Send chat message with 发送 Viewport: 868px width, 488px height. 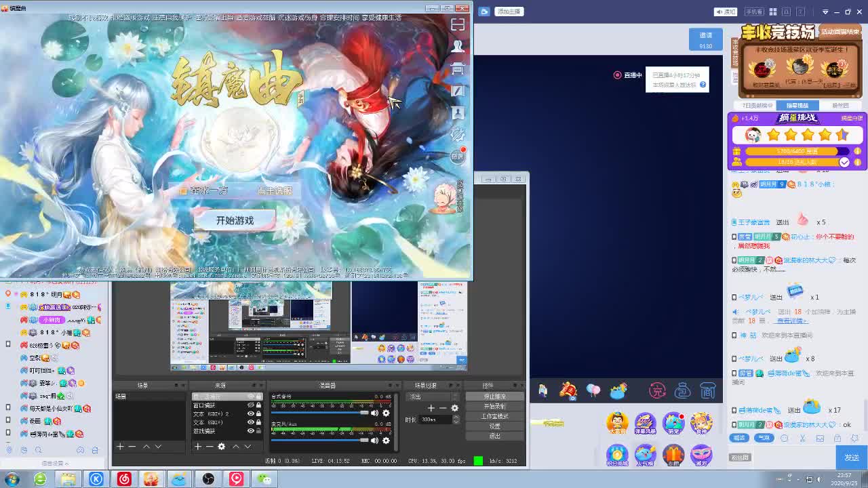click(852, 457)
